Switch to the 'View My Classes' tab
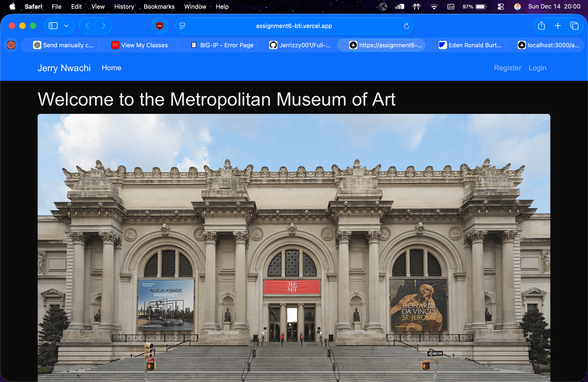 [x=139, y=45]
